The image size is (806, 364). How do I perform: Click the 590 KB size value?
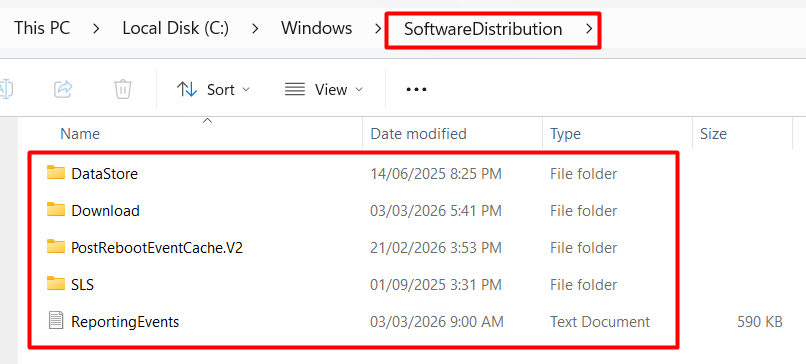(x=760, y=322)
